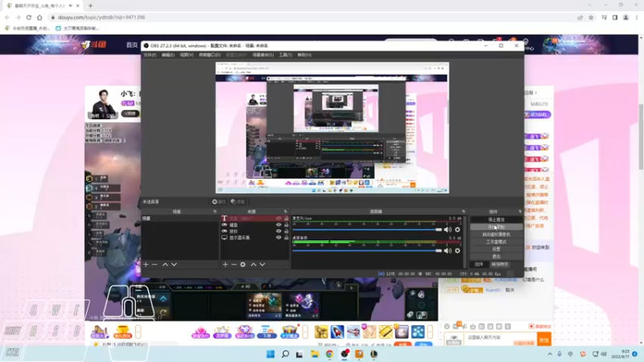Click the rocket gift icon in Douyu gift bar
This screenshot has height=362, width=644.
tap(337, 331)
